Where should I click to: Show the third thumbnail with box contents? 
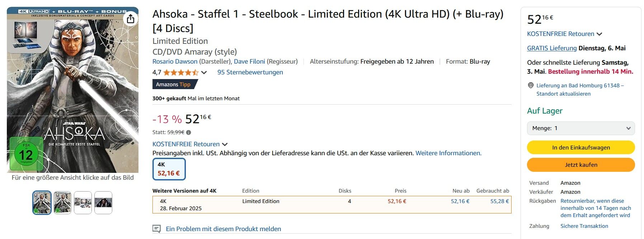(x=83, y=203)
